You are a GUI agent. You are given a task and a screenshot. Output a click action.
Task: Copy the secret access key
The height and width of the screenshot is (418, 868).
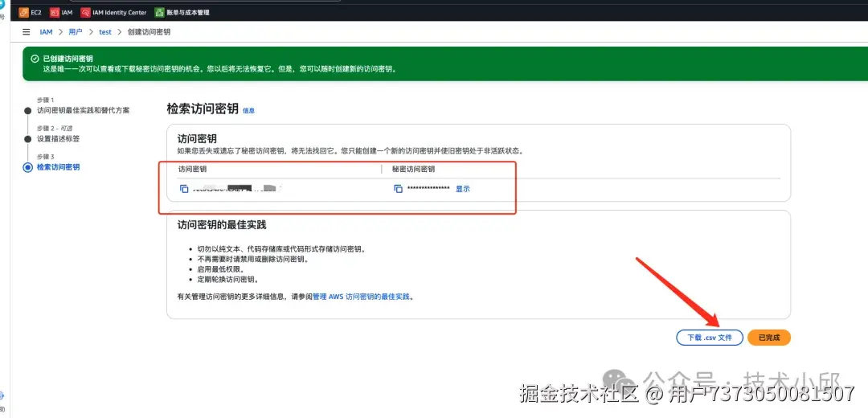(x=398, y=189)
